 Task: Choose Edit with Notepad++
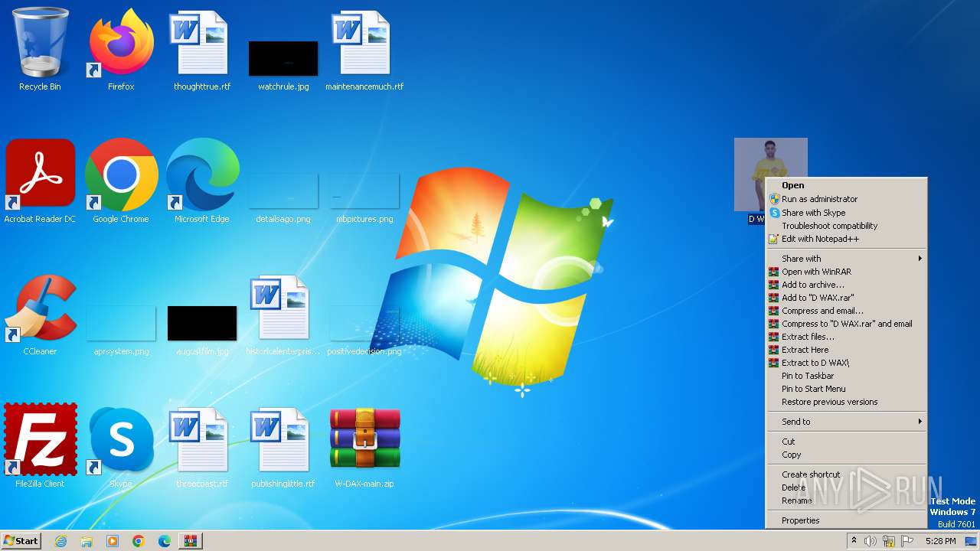(846, 239)
